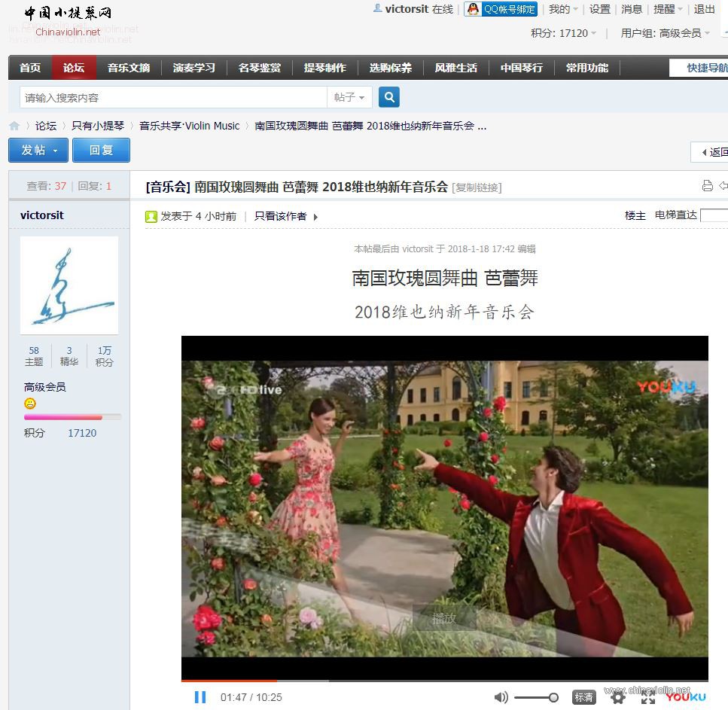This screenshot has width=728, height=710.
Task: Click the 楼主 label
Action: (635, 215)
